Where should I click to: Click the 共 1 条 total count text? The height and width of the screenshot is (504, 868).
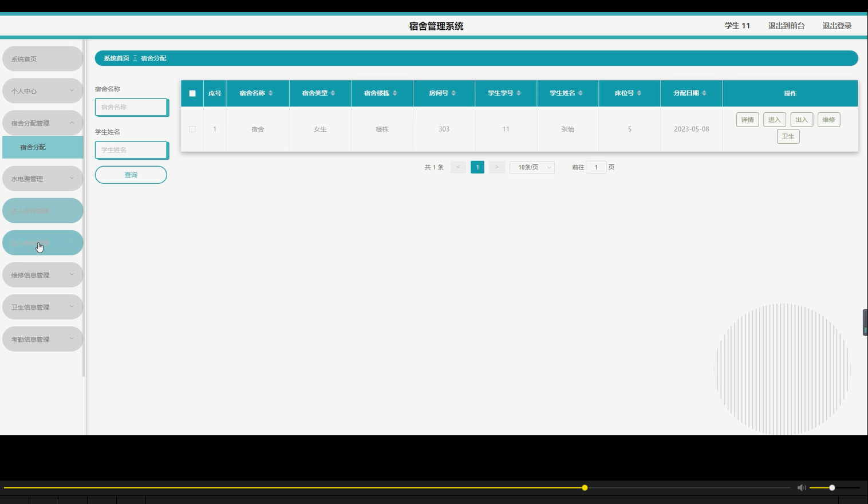pyautogui.click(x=434, y=167)
